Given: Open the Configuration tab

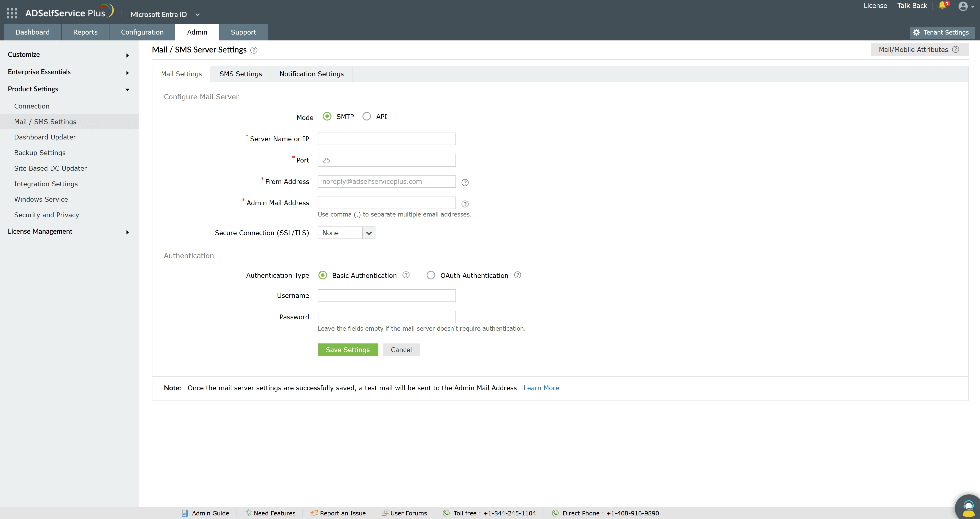Looking at the screenshot, I should 142,32.
